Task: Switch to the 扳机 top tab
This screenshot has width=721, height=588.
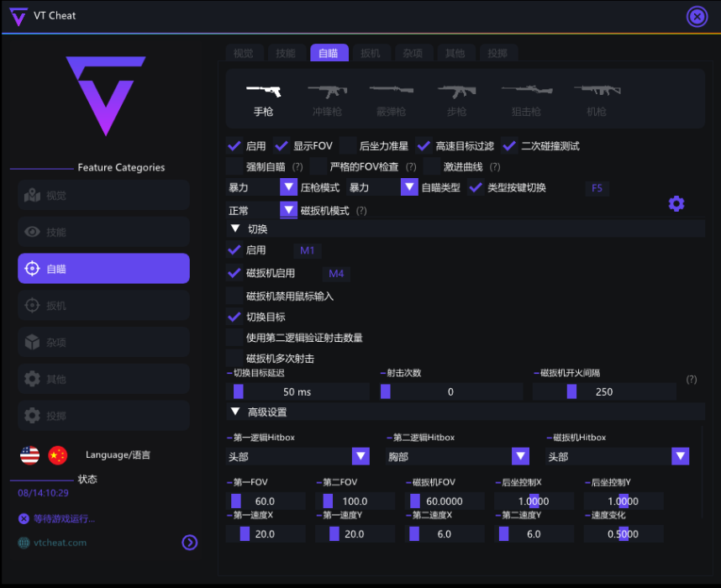Action: pos(370,53)
